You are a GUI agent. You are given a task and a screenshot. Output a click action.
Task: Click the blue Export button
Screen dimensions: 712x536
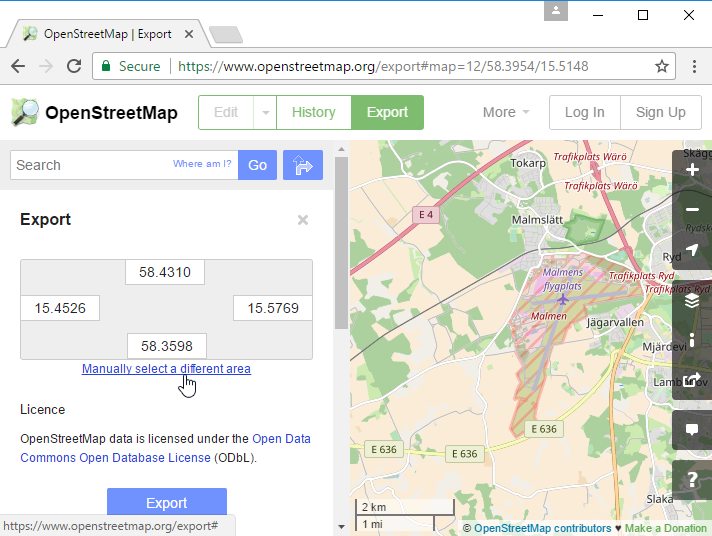click(167, 503)
